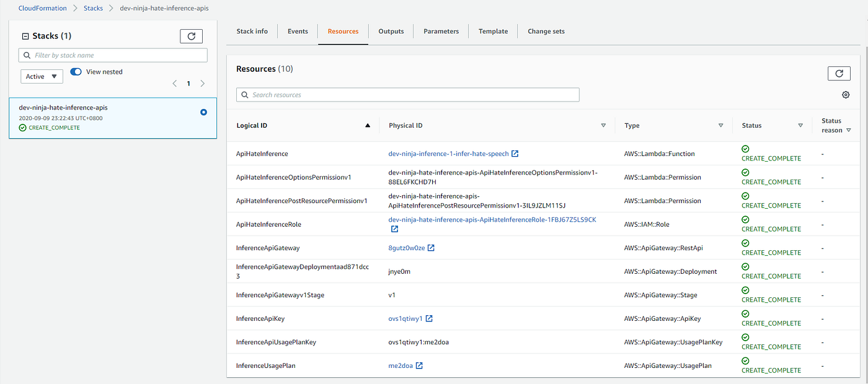Viewport: 868px width, 384px height.
Task: Open ApiHateInferenceRole via its external link icon
Action: [395, 229]
